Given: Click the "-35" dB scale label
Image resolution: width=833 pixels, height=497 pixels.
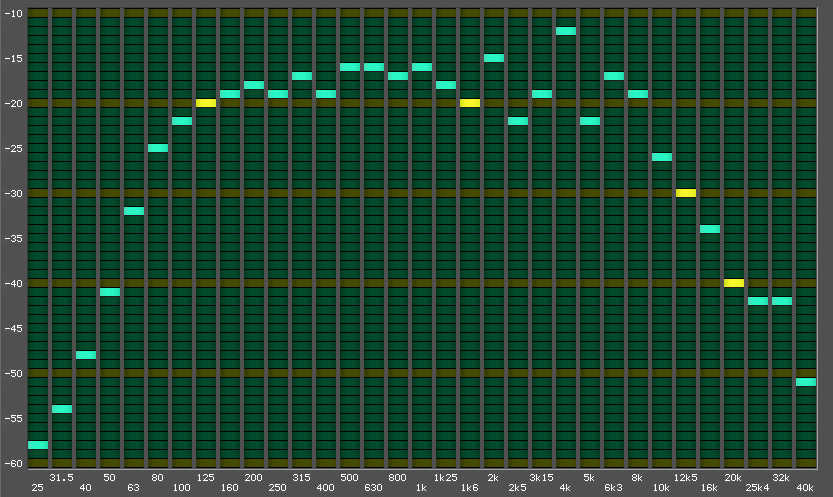Looking at the screenshot, I should [14, 238].
